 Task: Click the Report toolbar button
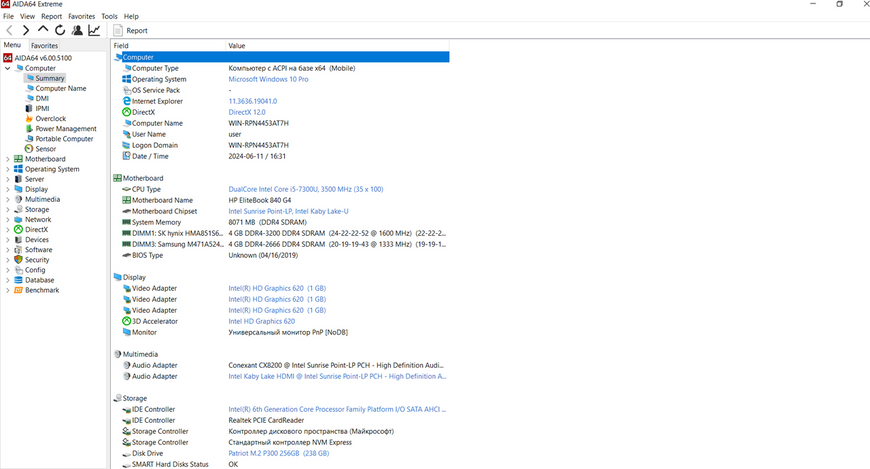(x=130, y=31)
